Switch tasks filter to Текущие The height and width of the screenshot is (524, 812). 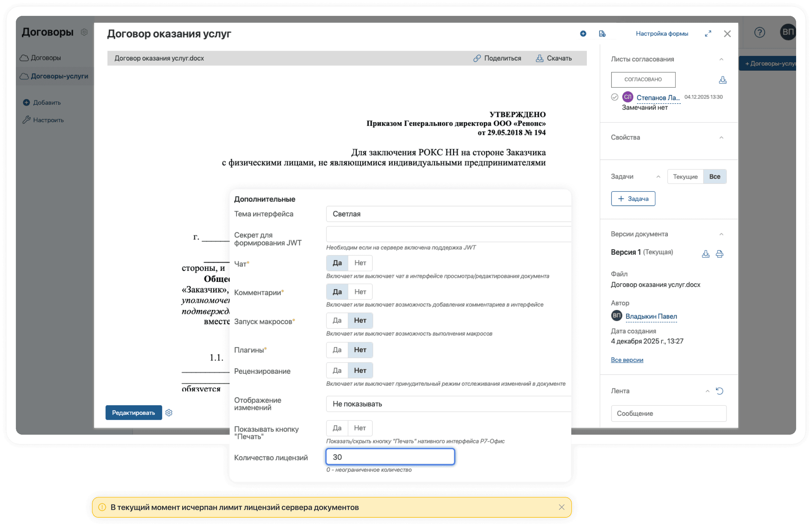tap(685, 177)
